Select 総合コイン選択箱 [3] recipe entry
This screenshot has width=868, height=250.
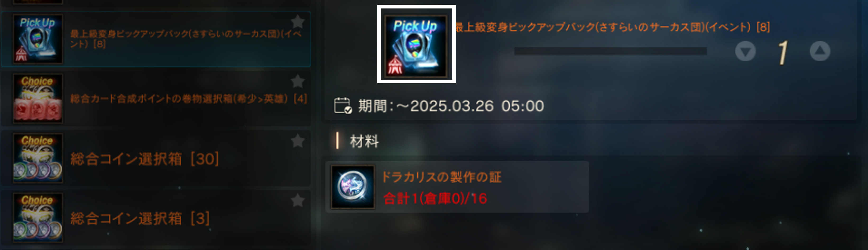tap(156, 218)
